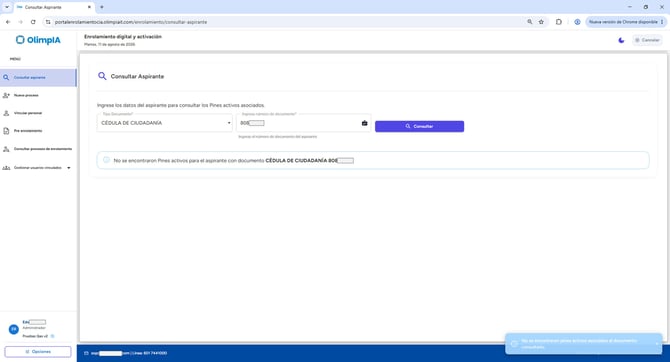670x362 pixels.
Task: Open Consultar aspirante in the sidebar
Action: pos(38,78)
